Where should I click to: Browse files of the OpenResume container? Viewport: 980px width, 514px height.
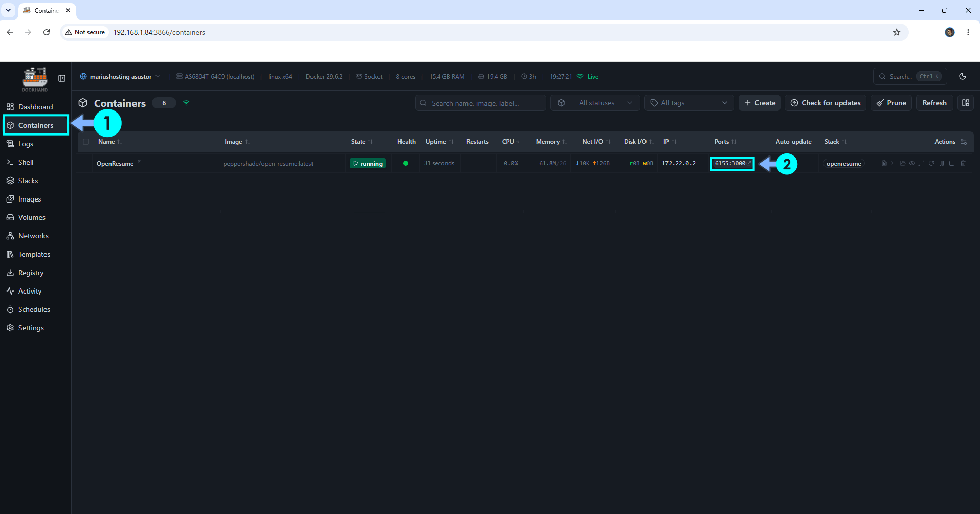[903, 163]
